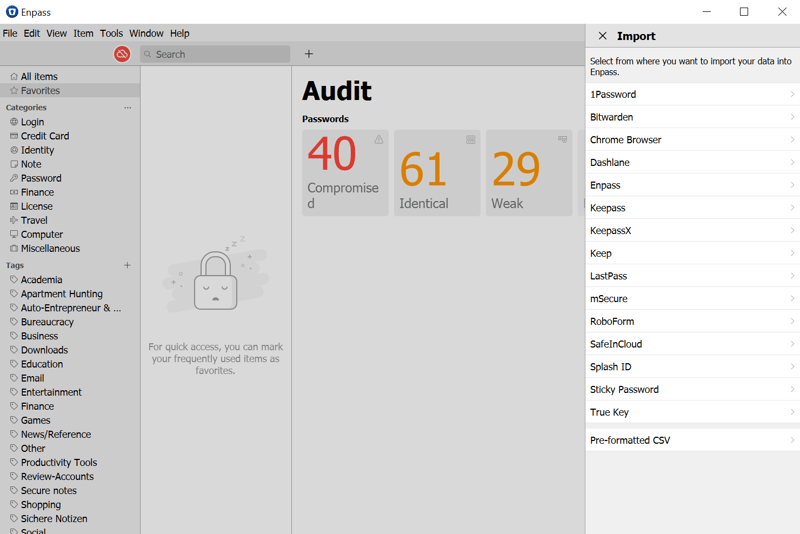Select the Review-Accounts tag
Image resolution: width=800 pixels, height=534 pixels.
[57, 476]
